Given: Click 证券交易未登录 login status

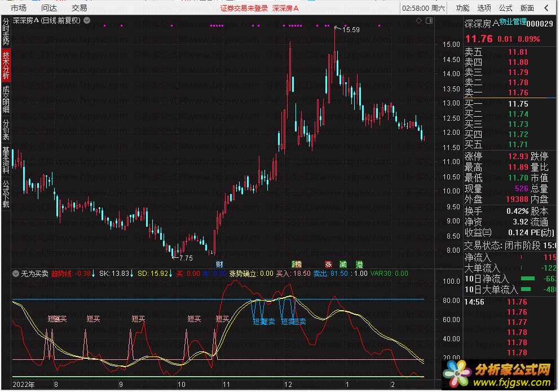Looking at the screenshot, I should (244, 8).
